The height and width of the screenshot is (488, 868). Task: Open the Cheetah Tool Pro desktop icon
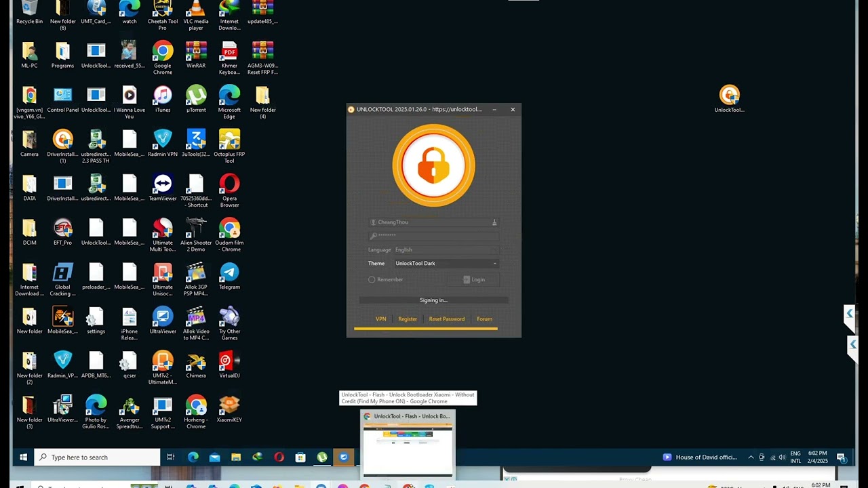pos(163,16)
